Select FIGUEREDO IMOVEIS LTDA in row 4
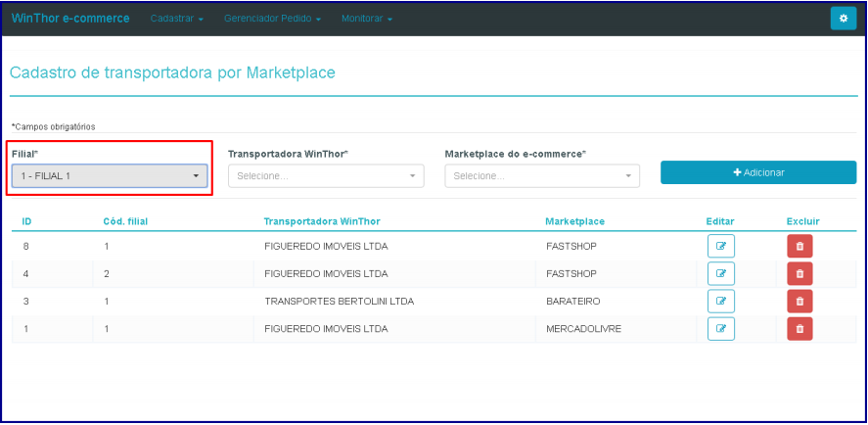868x425 pixels. [x=326, y=274]
